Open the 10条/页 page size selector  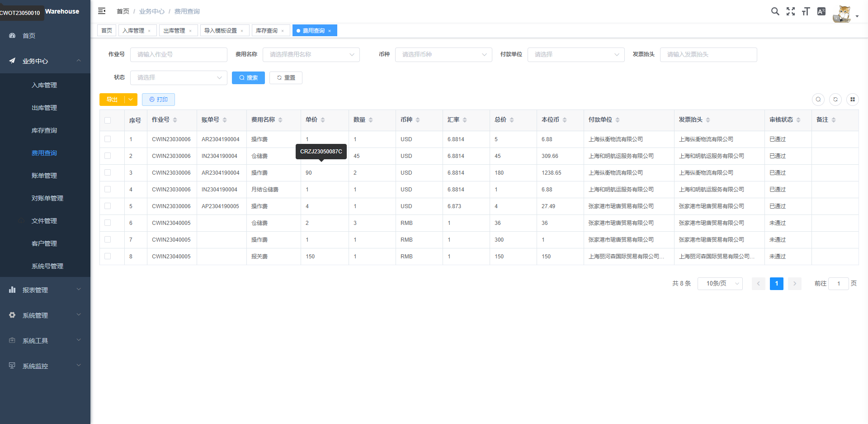pos(720,283)
